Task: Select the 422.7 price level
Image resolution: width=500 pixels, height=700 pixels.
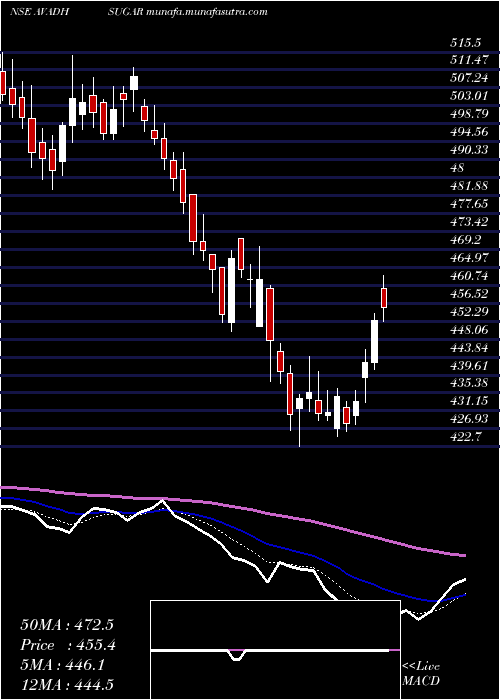Action: (465, 437)
